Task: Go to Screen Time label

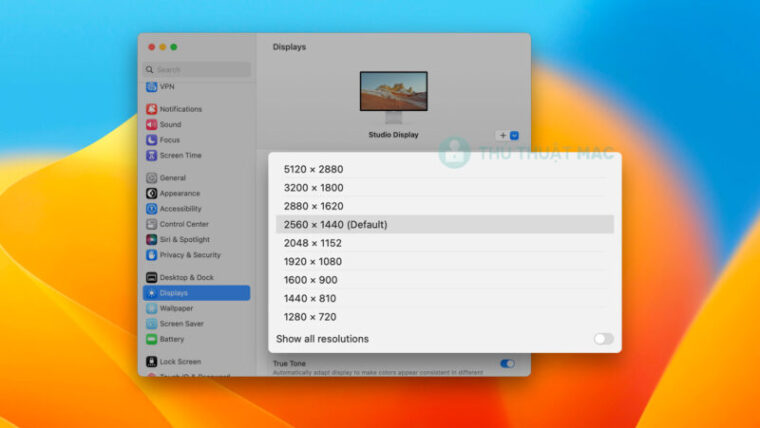Action: (x=180, y=156)
